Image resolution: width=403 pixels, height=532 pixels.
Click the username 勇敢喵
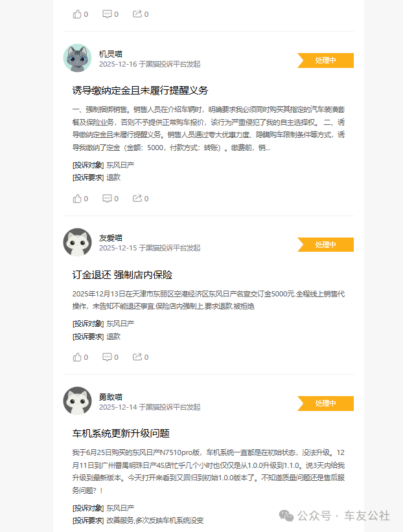click(x=111, y=397)
